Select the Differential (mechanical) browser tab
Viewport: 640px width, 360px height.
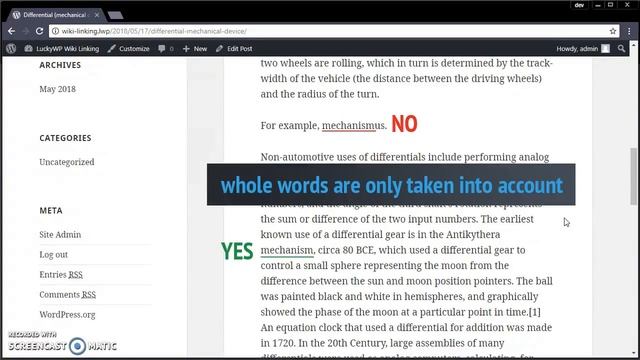[x=55, y=15]
